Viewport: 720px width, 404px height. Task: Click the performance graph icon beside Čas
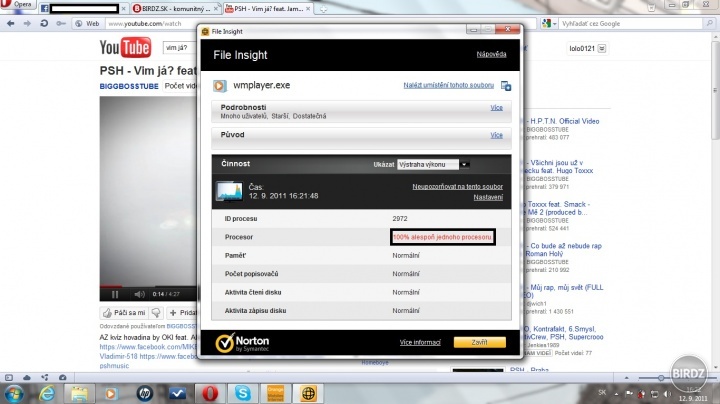[x=229, y=191]
